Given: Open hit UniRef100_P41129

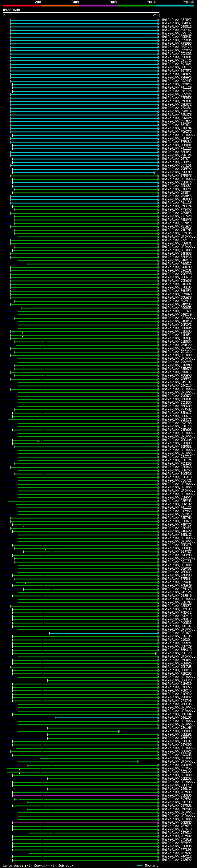Looking at the screenshot, I should coord(176,88).
